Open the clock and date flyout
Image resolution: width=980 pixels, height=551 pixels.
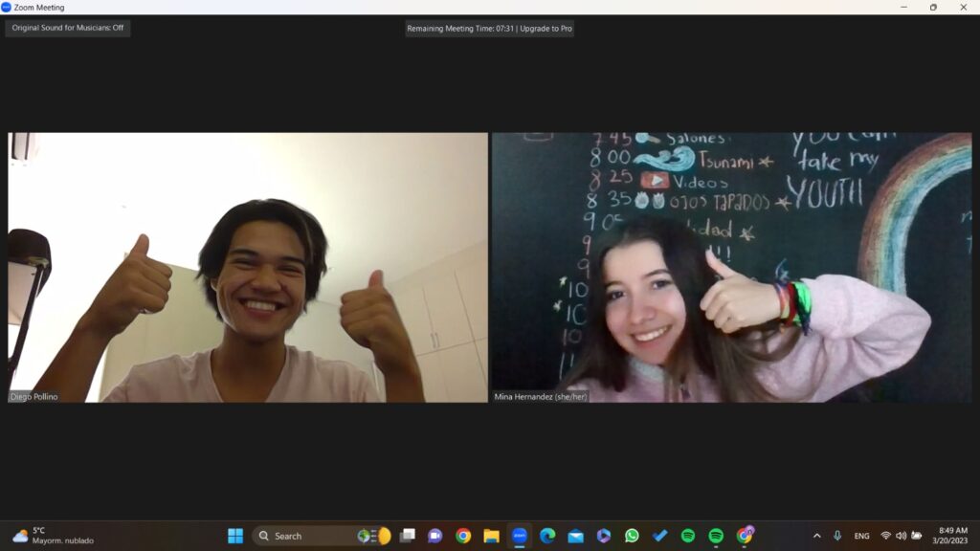pyautogui.click(x=952, y=536)
